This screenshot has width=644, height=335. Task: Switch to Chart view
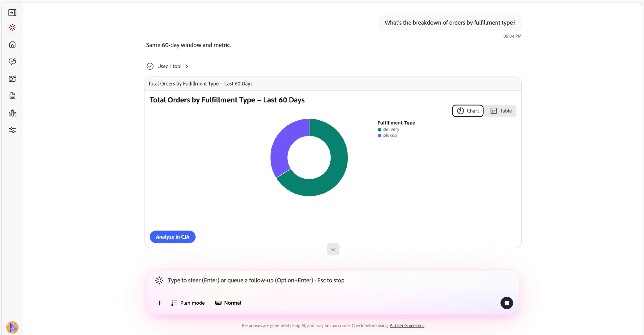pos(468,111)
